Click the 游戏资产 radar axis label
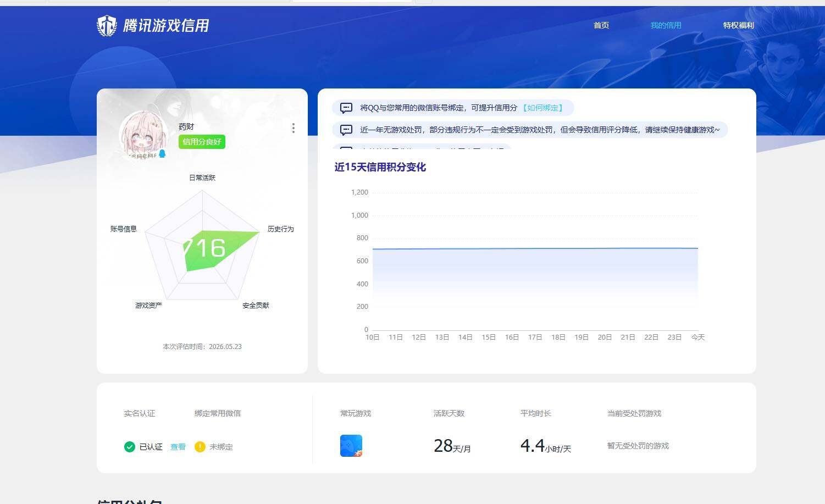This screenshot has height=504, width=825. tap(149, 305)
